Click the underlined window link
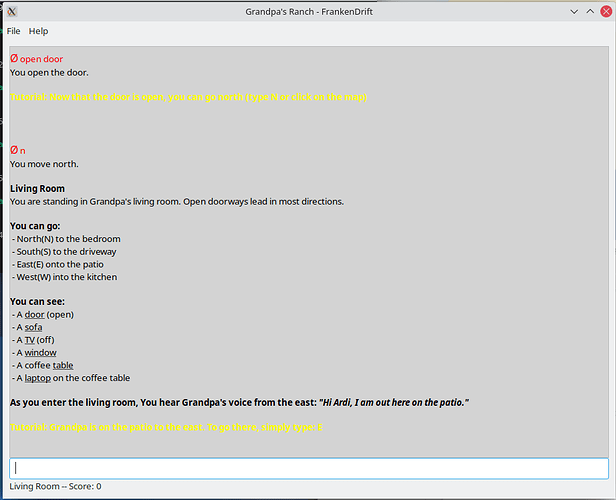 [x=40, y=353]
